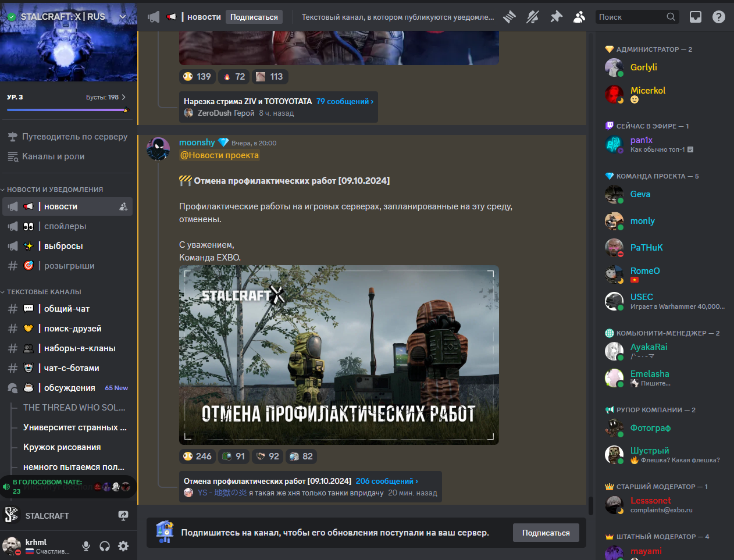
Task: Click the Подписаться button in channel header
Action: click(x=254, y=17)
